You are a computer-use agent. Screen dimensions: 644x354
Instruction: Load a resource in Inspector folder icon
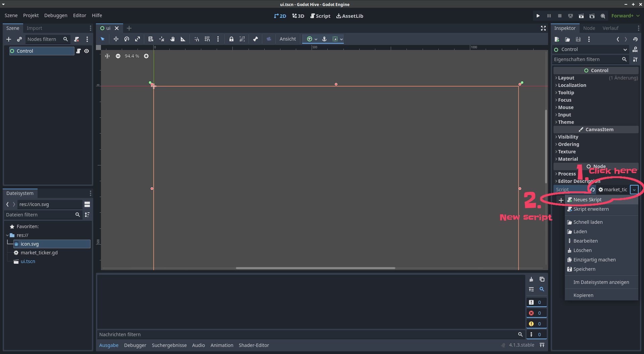[x=568, y=39]
